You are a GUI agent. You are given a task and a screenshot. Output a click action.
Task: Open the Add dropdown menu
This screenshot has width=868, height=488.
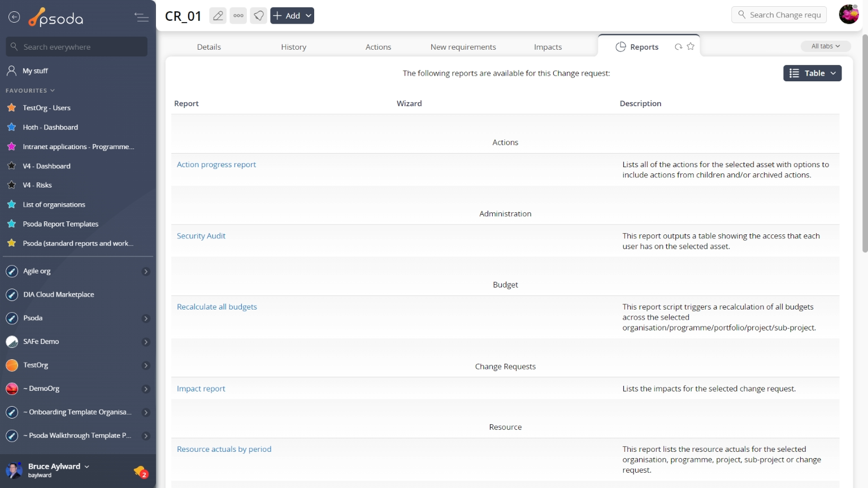(x=292, y=16)
